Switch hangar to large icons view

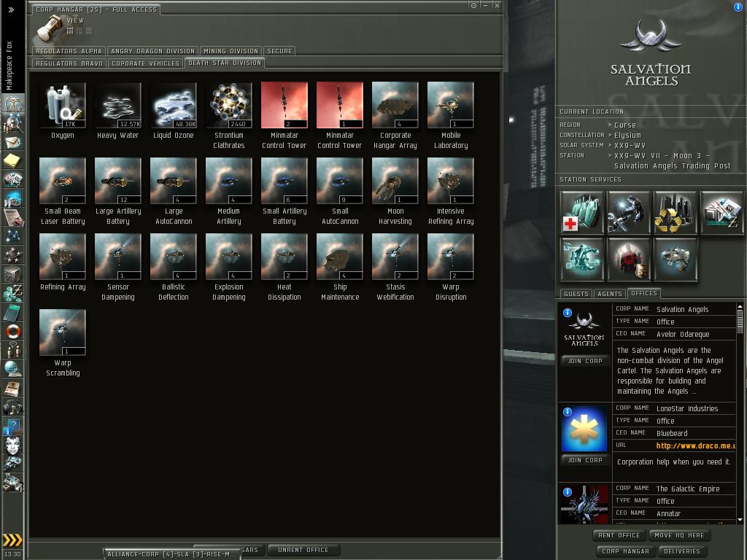click(70, 31)
